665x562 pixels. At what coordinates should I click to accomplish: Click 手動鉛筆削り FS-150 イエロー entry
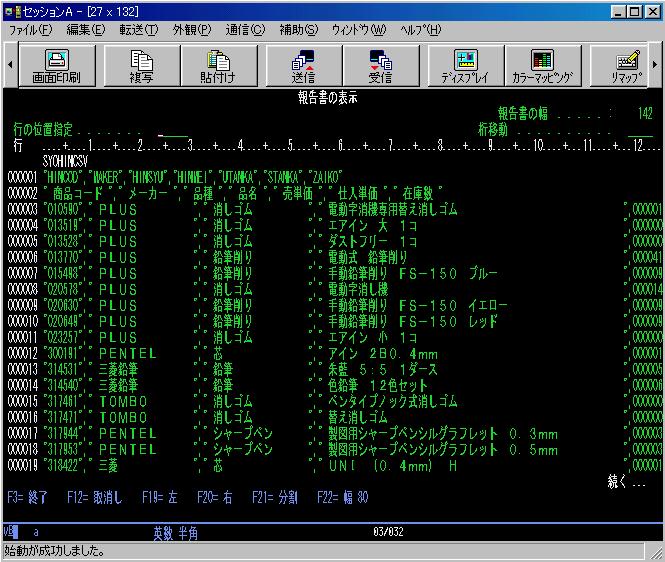418,305
